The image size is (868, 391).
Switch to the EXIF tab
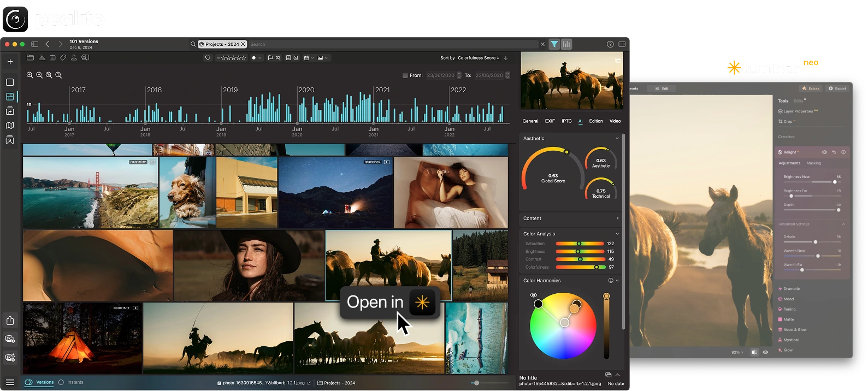(x=550, y=121)
